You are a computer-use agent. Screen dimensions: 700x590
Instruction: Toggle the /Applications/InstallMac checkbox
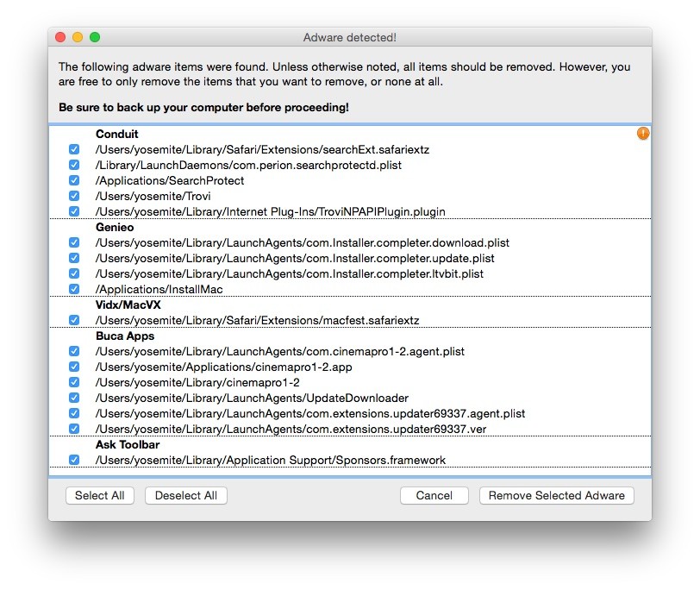[x=74, y=290]
